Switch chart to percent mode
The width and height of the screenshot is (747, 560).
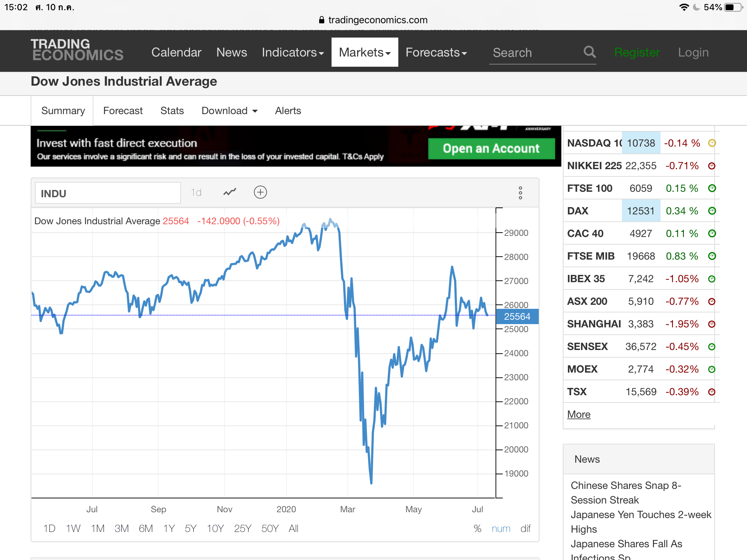tap(477, 529)
